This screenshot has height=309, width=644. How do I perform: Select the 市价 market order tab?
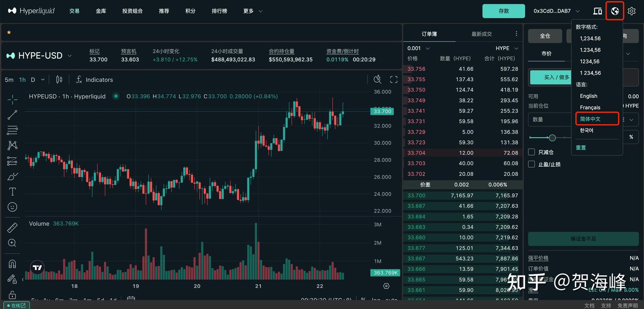(x=547, y=54)
